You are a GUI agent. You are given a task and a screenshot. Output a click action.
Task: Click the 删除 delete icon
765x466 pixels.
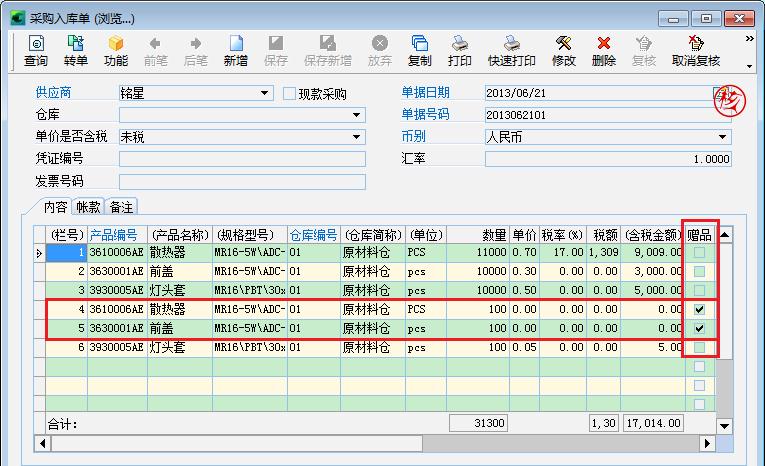click(x=604, y=51)
